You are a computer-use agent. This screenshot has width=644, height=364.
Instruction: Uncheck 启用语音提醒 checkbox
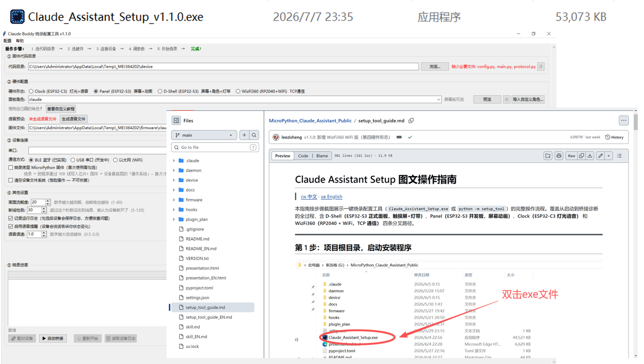(x=11, y=227)
